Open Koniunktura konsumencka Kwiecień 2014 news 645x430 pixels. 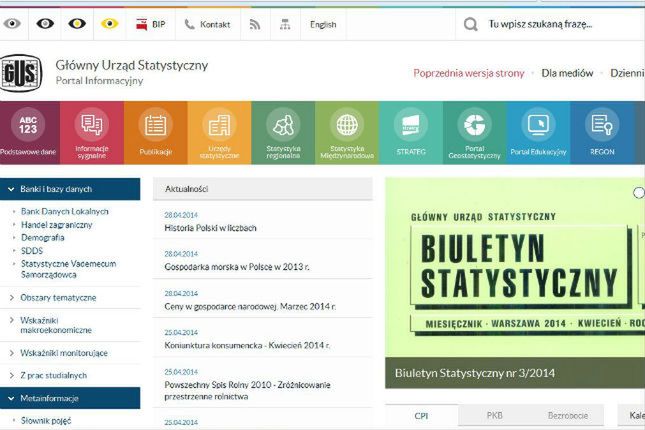pyautogui.click(x=247, y=346)
